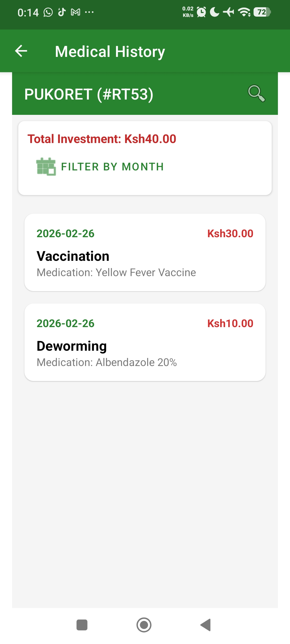Tap the Android recent apps square
The image size is (290, 644).
pyautogui.click(x=82, y=625)
